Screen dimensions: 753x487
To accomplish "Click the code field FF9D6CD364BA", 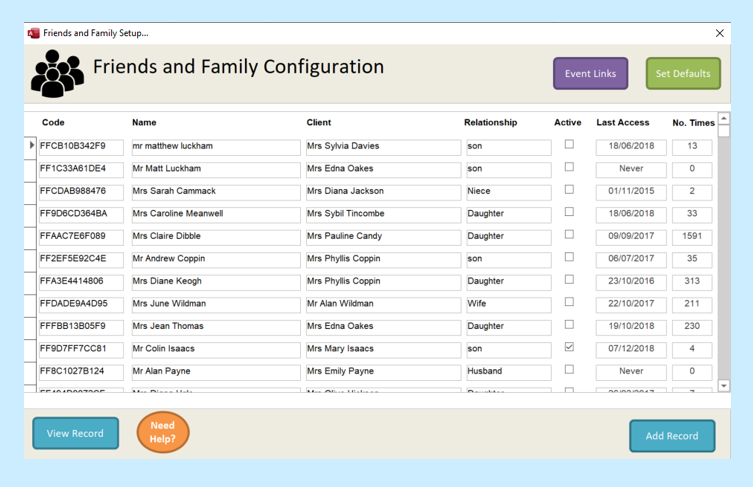I will click(81, 215).
